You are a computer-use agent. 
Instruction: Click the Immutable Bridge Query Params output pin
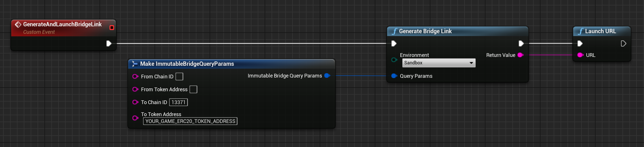(327, 76)
